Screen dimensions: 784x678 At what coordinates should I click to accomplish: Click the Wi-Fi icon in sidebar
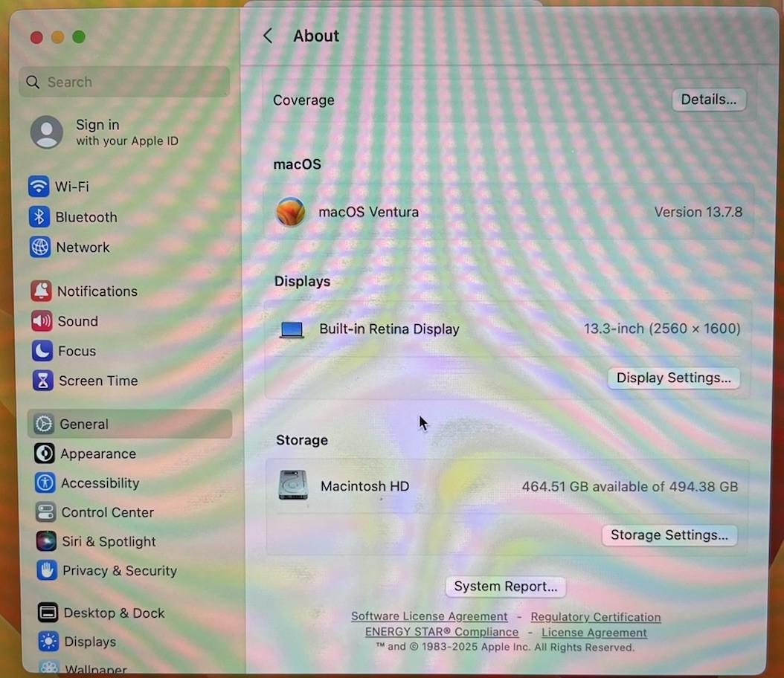pyautogui.click(x=39, y=187)
